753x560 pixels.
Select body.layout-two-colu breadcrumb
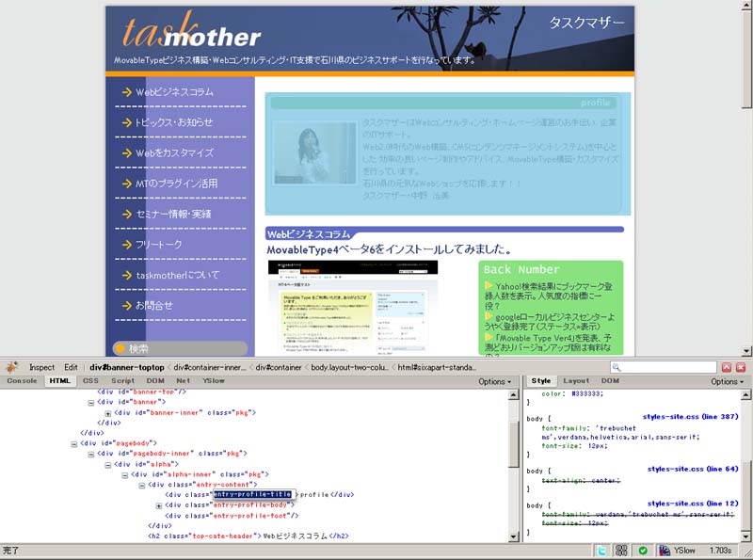pos(348,367)
